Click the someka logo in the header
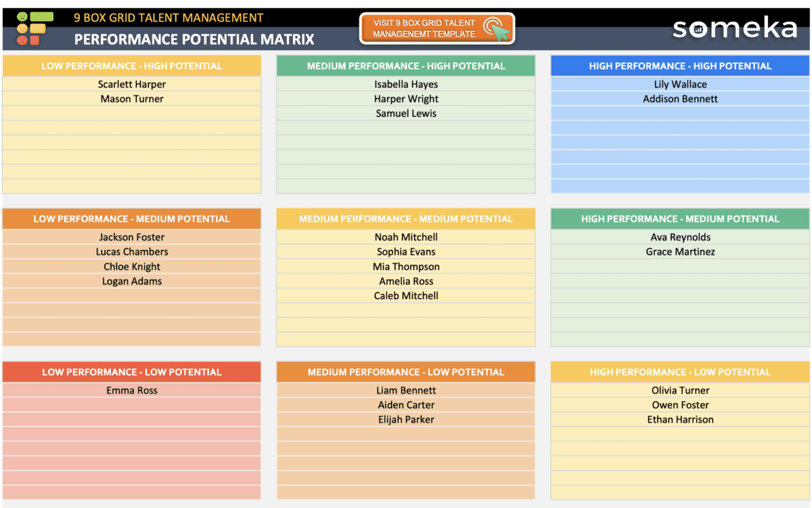 [x=734, y=28]
